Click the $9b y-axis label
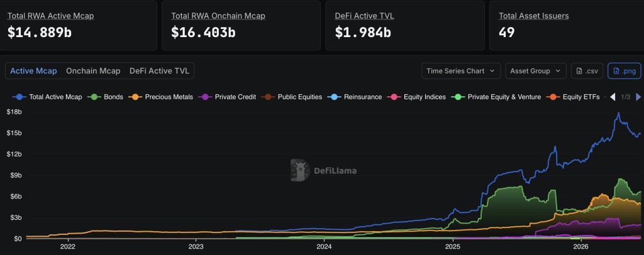 [15, 175]
